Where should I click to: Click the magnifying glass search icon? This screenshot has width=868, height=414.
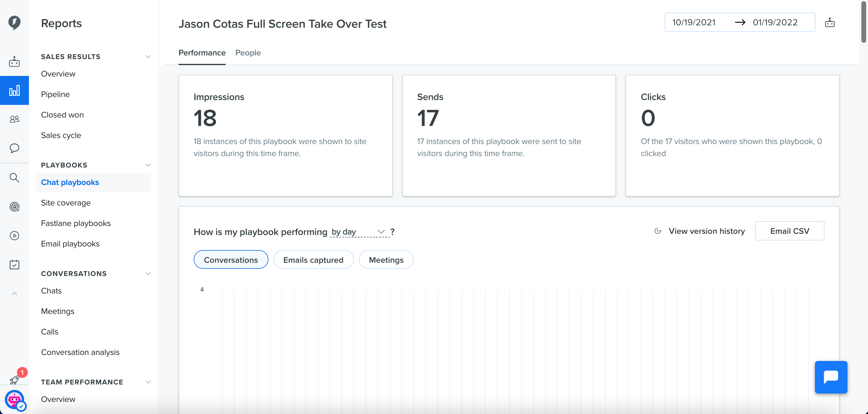point(14,178)
